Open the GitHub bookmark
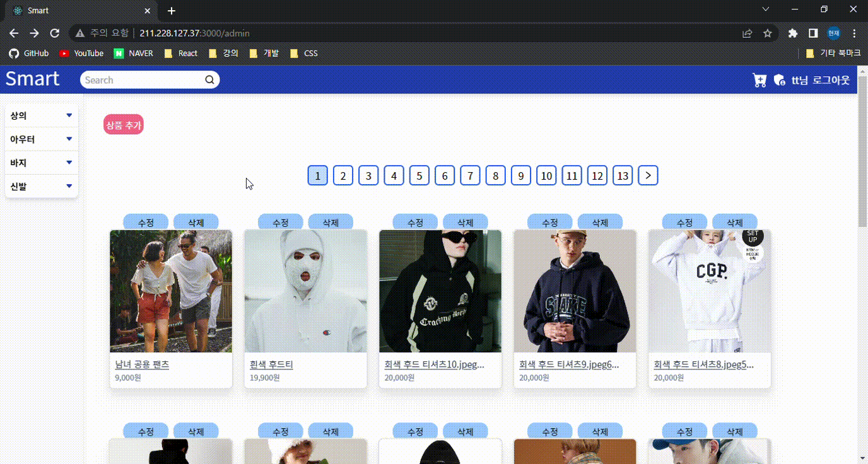This screenshot has height=464, width=868. coord(29,54)
